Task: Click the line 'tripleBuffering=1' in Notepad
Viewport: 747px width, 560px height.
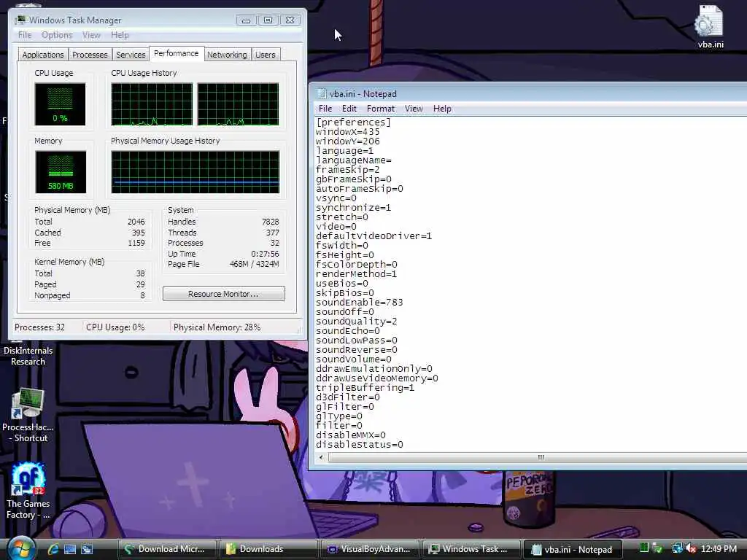Action: (365, 388)
